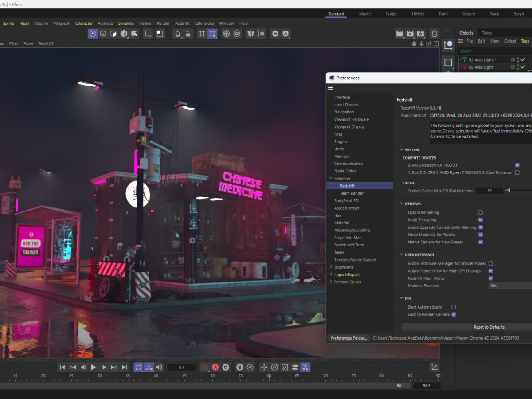Open the Preferences hamburger menu icon
This screenshot has height=399, width=532.
click(x=331, y=88)
